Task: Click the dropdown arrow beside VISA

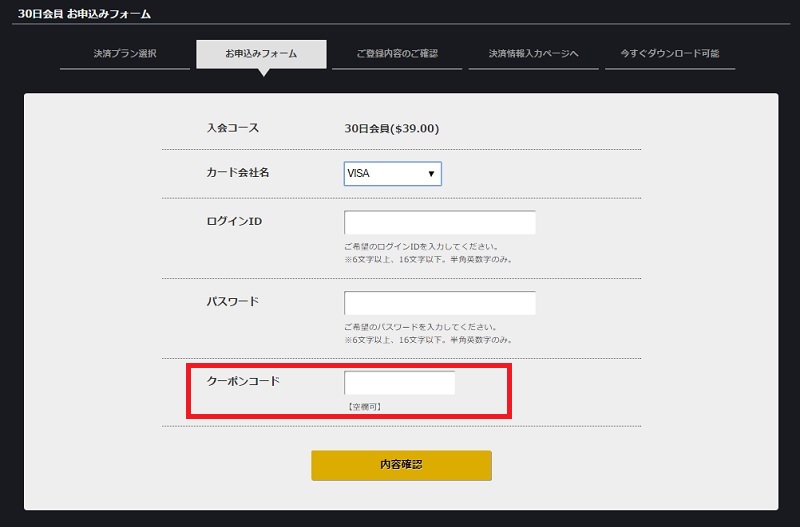Action: tap(431, 174)
